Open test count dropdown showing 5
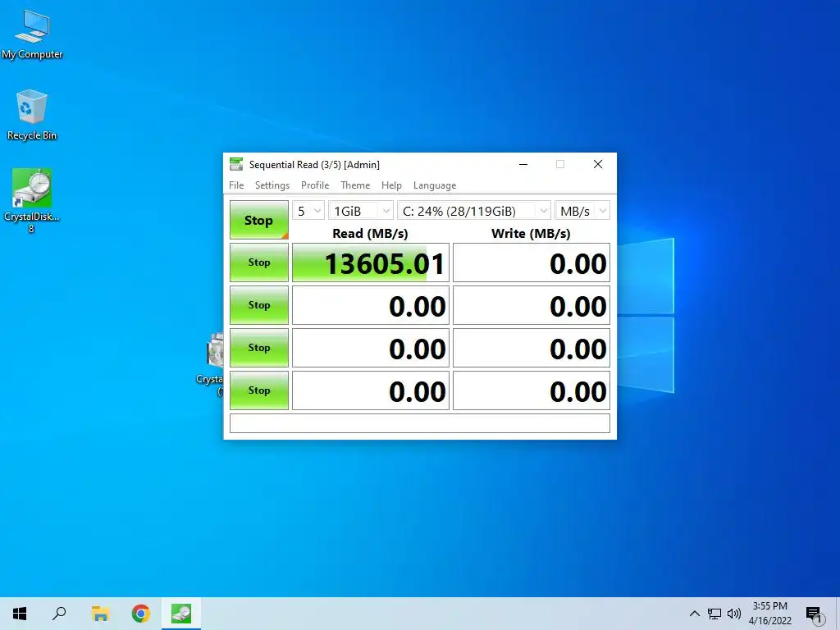Image resolution: width=840 pixels, height=630 pixels. [308, 211]
